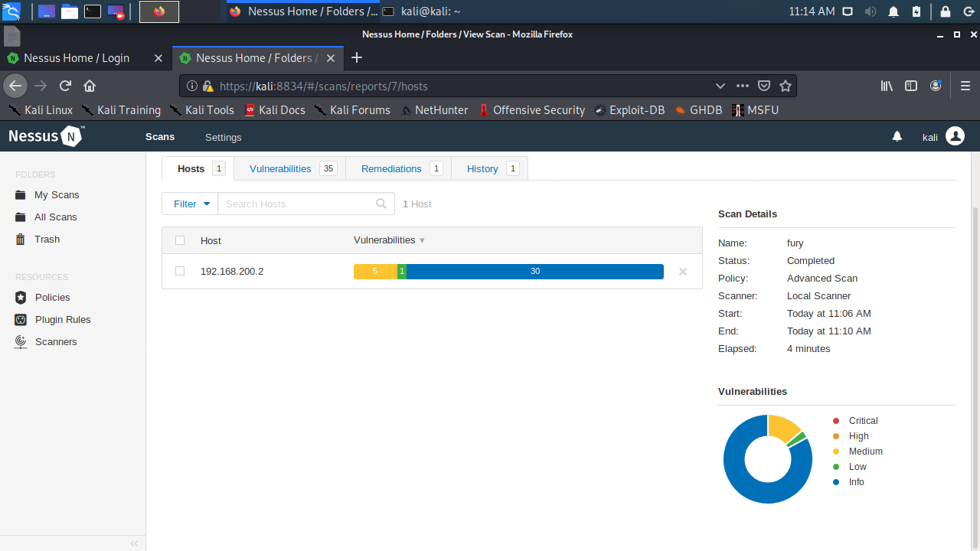Image resolution: width=980 pixels, height=551 pixels.
Task: Remove host 192.168.200.2 with the X icon
Action: coord(683,272)
